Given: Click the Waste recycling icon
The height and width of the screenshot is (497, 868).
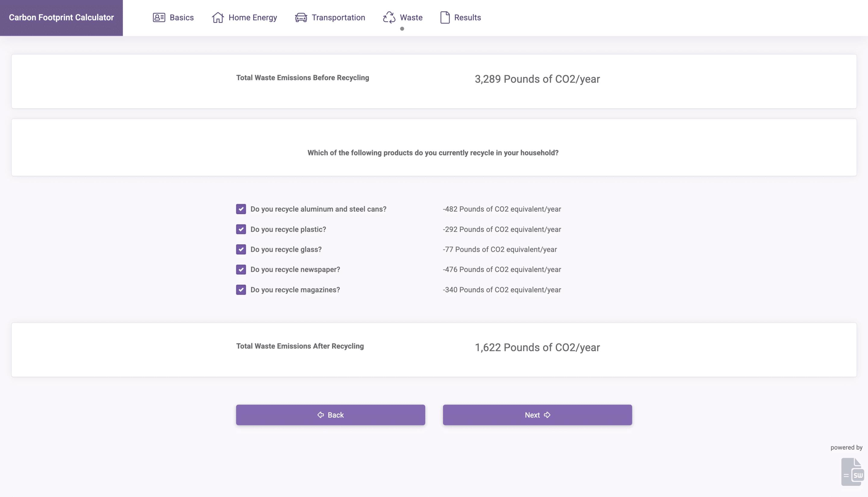Looking at the screenshot, I should coord(389,17).
